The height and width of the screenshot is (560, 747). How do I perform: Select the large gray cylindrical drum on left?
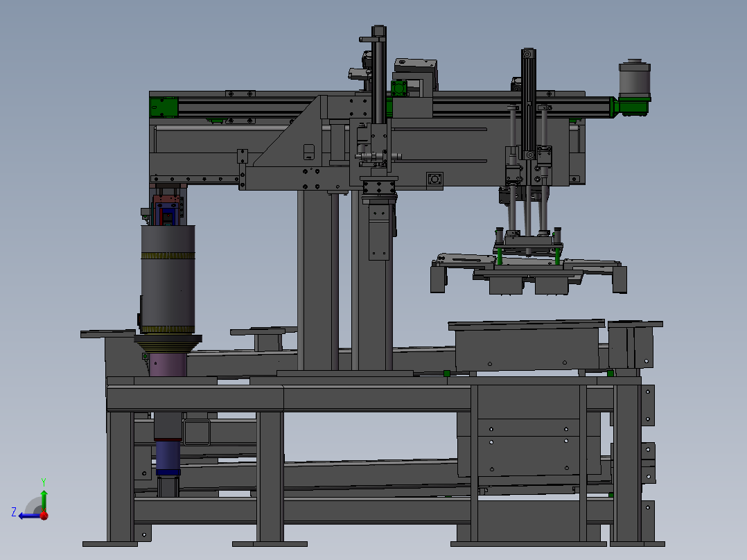[168, 279]
